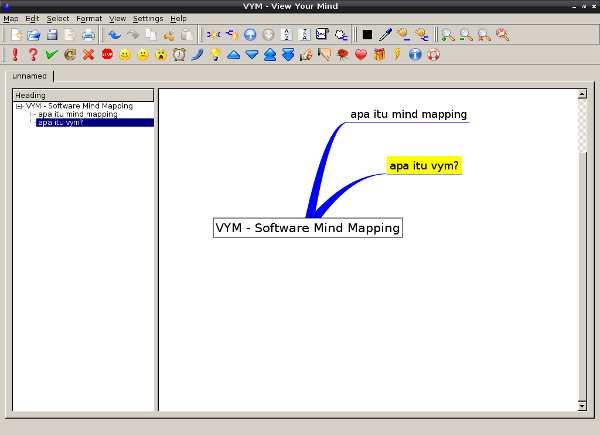Viewport: 600px width, 435px height.
Task: Set the red heart flag
Action: coord(361,55)
